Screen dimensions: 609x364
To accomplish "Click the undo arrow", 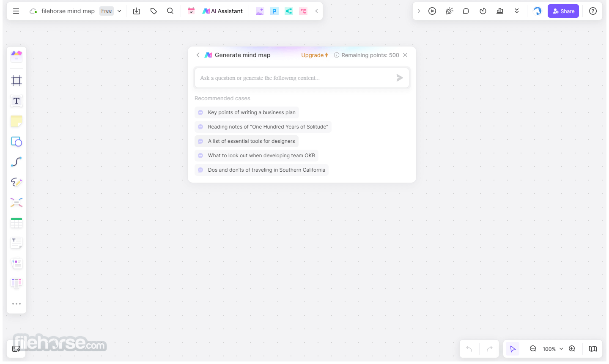I will [x=469, y=349].
